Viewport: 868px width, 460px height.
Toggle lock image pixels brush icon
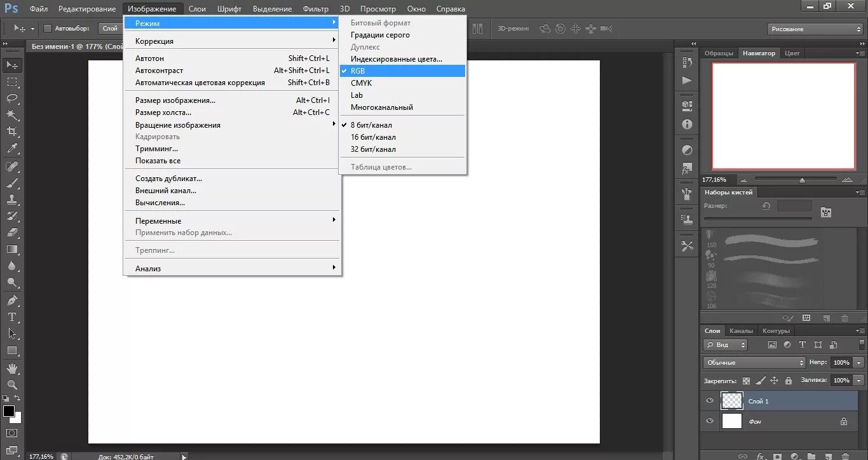tap(760, 381)
